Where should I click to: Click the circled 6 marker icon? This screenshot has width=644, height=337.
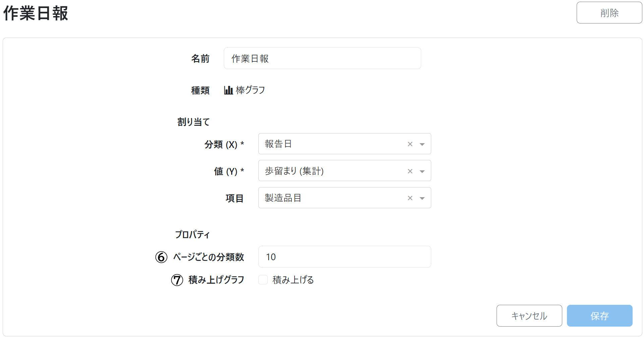tap(161, 257)
